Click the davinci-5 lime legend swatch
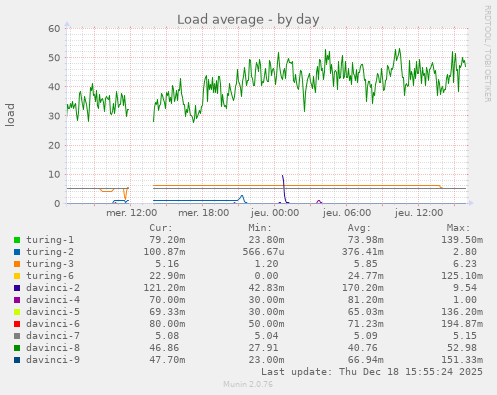The height and width of the screenshot is (395, 497). coord(17,312)
